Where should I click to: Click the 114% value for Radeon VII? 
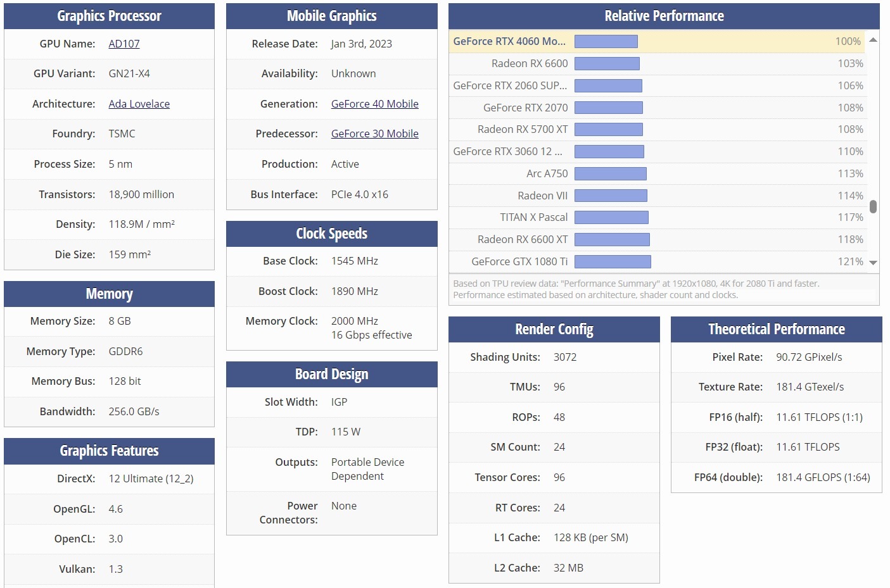click(x=851, y=196)
